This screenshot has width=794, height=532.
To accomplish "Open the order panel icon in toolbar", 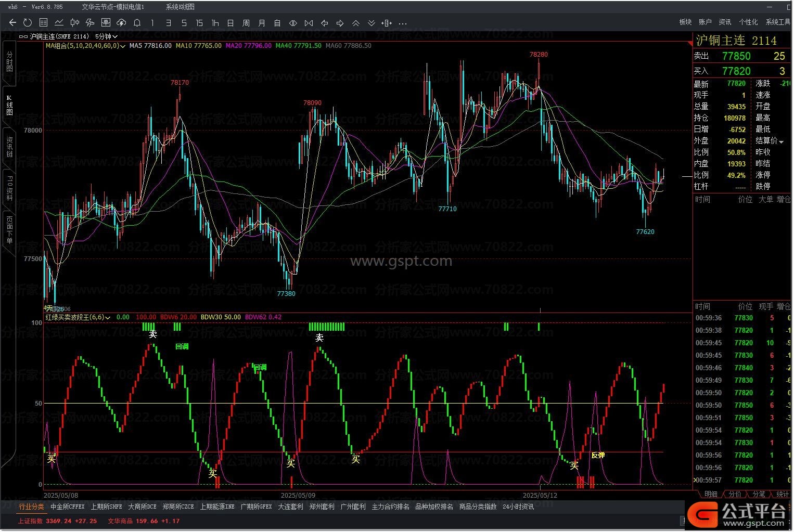I will click(x=106, y=23).
